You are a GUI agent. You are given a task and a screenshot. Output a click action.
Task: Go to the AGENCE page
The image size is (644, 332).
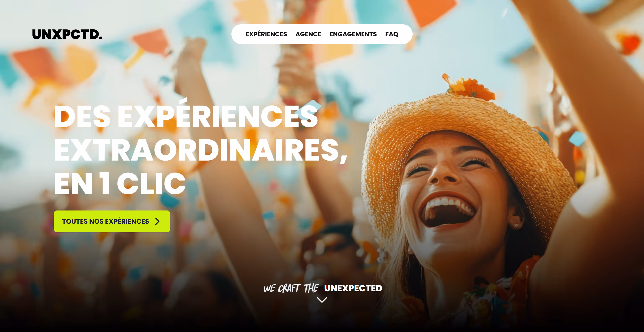click(308, 34)
